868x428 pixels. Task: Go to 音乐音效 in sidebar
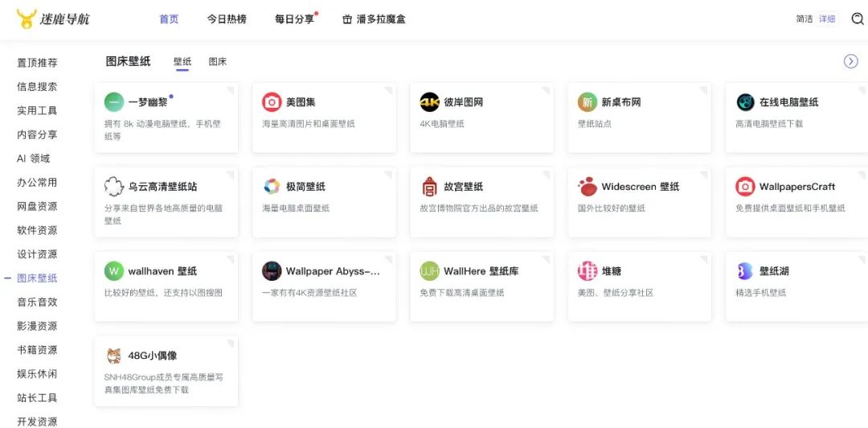tap(37, 302)
